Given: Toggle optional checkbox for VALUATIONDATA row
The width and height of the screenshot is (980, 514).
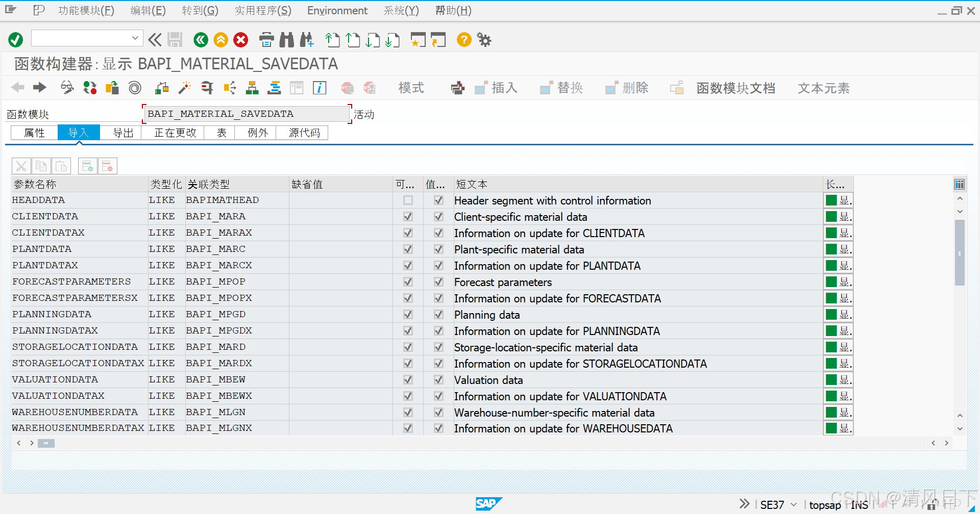Looking at the screenshot, I should [x=408, y=380].
